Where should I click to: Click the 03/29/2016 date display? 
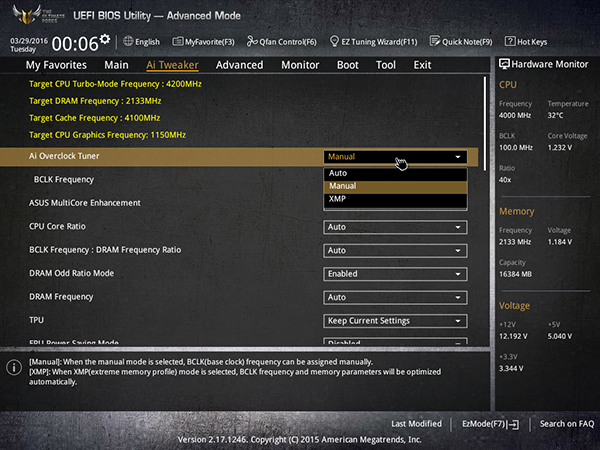(x=29, y=41)
